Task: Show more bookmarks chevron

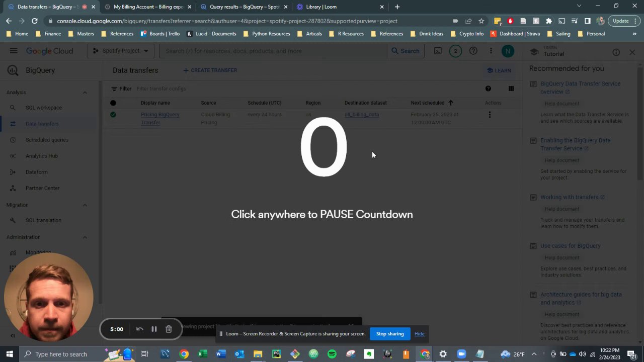Action: pyautogui.click(x=634, y=34)
